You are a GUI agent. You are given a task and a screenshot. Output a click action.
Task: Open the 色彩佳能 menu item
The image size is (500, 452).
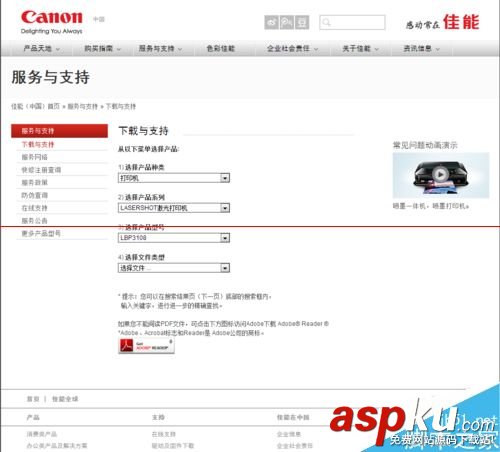point(221,49)
